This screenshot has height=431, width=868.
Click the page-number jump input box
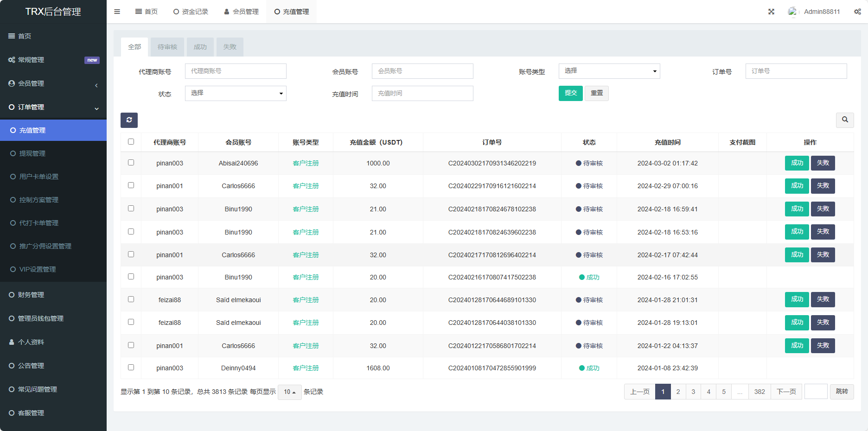click(x=816, y=392)
